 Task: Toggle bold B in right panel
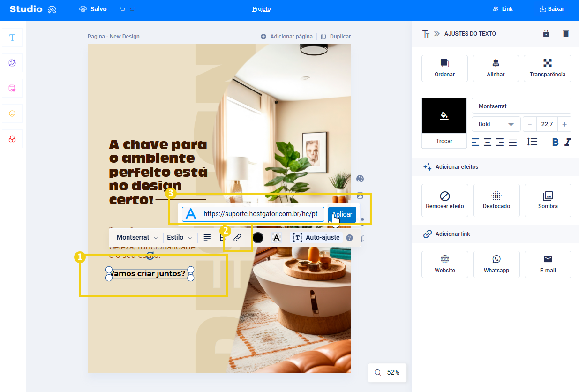tap(556, 142)
